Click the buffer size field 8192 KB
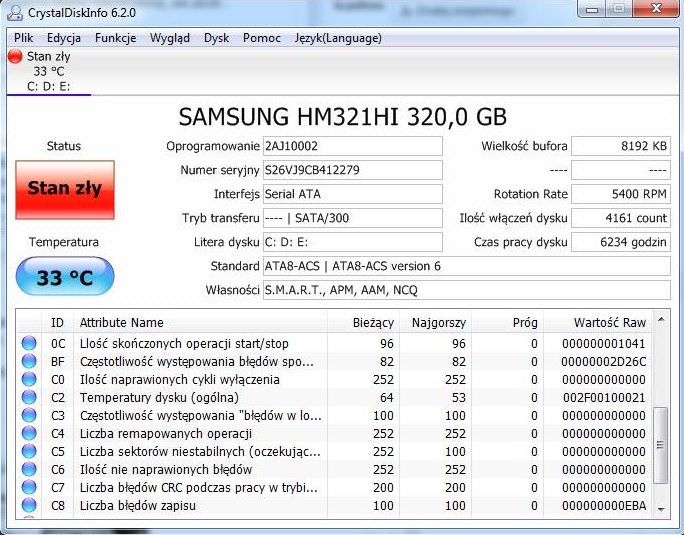The width and height of the screenshot is (684, 535). (x=621, y=146)
